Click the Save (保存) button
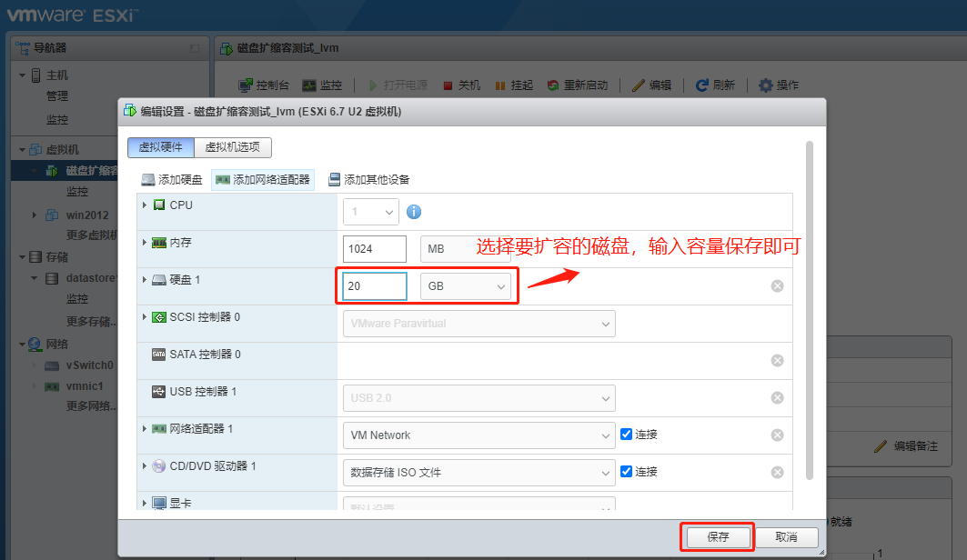This screenshot has width=967, height=560. click(718, 537)
